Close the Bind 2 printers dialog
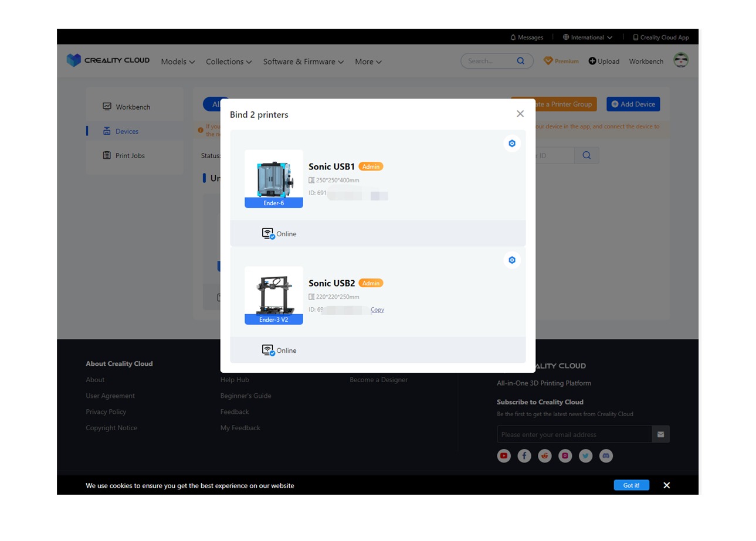 coord(520,114)
